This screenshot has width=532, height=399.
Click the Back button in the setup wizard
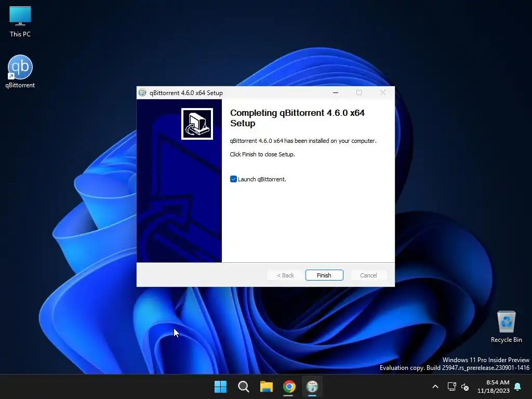[x=285, y=275]
